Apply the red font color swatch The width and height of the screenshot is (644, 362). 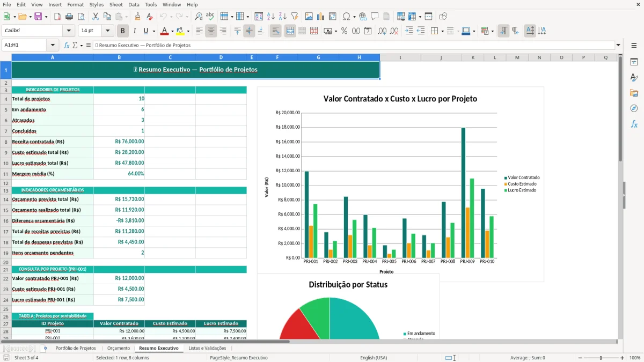164,31
